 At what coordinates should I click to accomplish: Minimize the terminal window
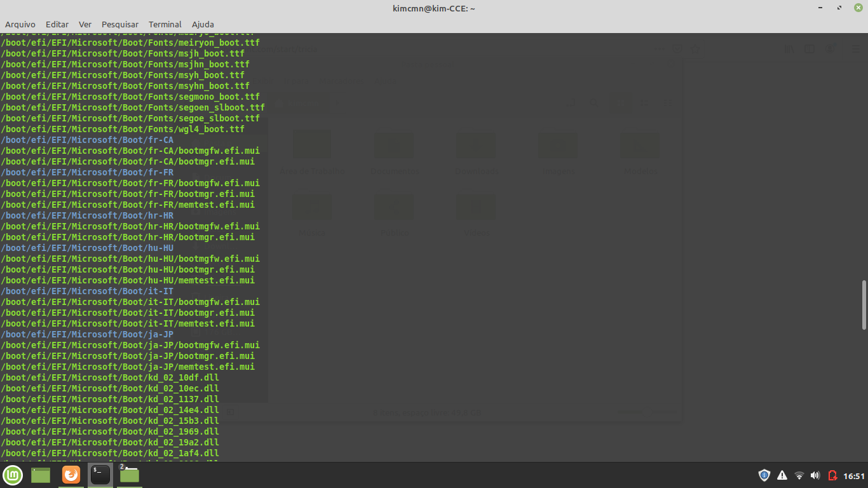pyautogui.click(x=822, y=8)
